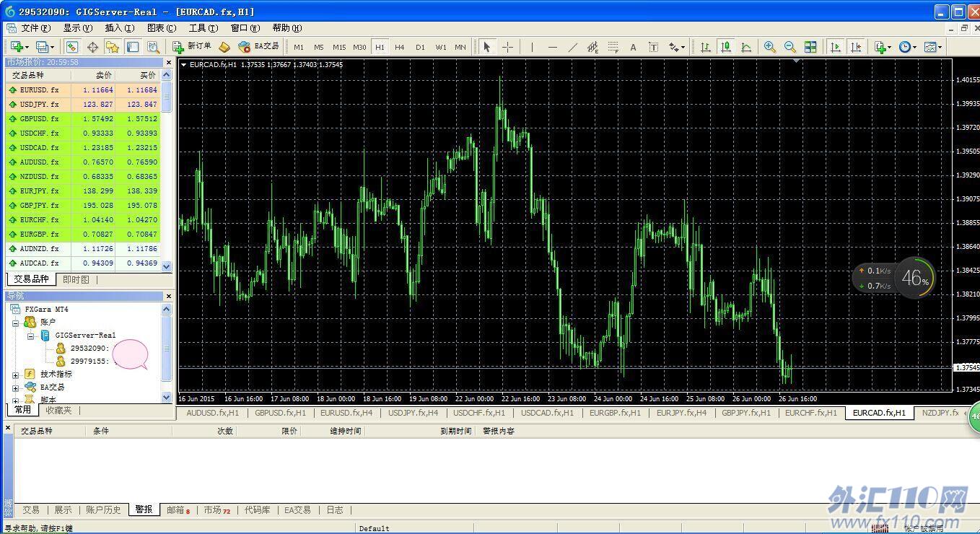Select the text label 'T' tool

653,47
